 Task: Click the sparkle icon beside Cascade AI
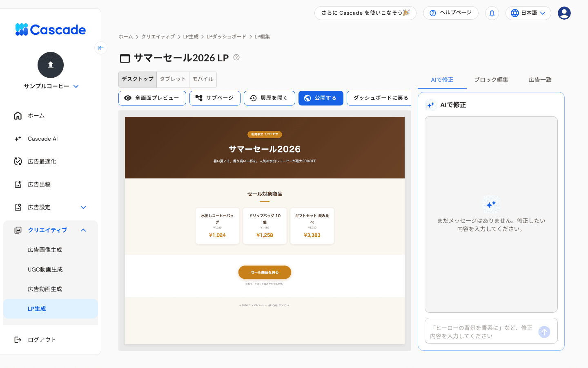pyautogui.click(x=18, y=139)
